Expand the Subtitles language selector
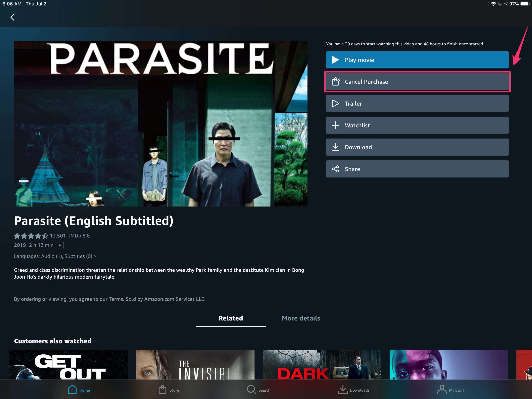The image size is (532, 399). (x=95, y=256)
